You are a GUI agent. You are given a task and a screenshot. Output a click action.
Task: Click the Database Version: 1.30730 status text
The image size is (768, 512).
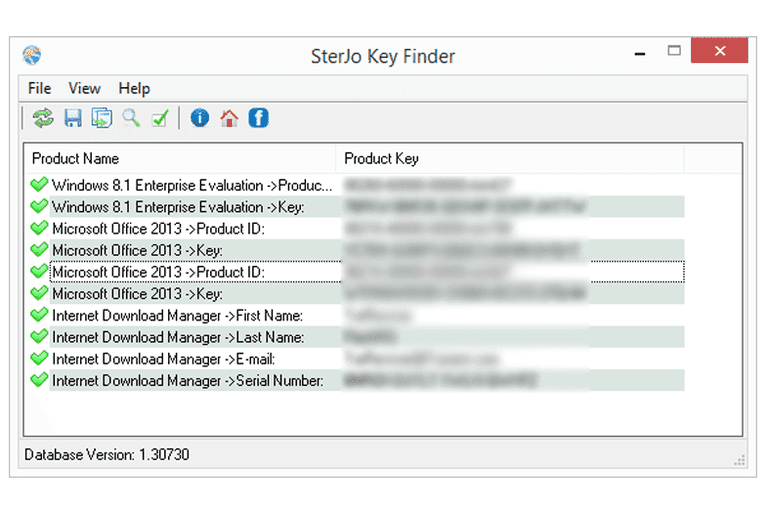pos(107,455)
